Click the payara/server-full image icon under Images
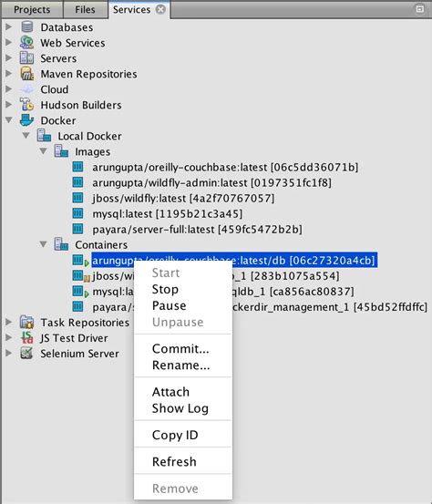Screen dimensions: 432x504 77,229
